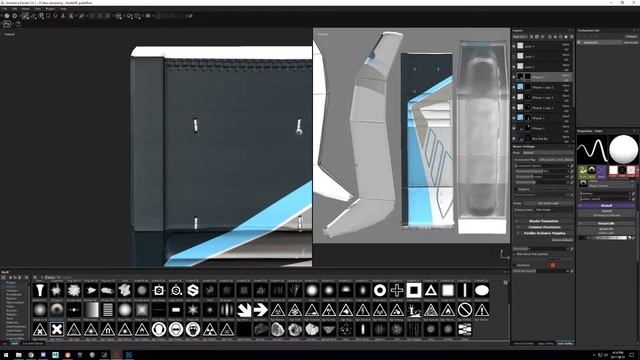Select Grunges category in shelf
The width and height of the screenshot is (640, 360).
[x=12, y=291]
